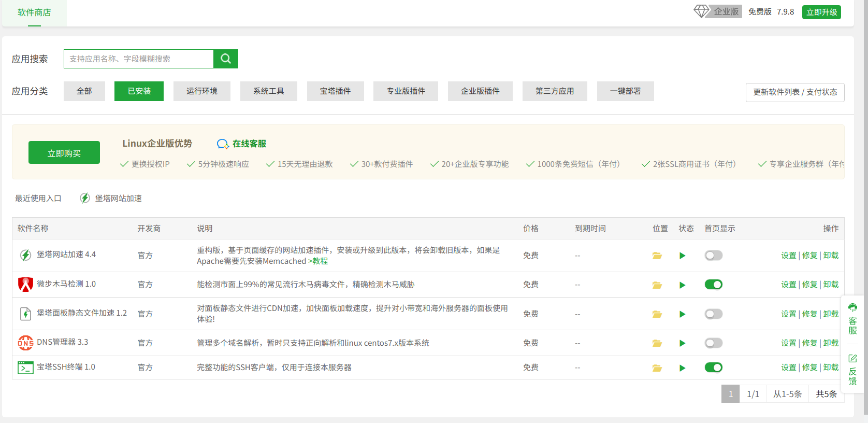This screenshot has width=868, height=423.
Task: Toggle homepage display for 堡塔面板静态文件加速 1.2
Action: pyautogui.click(x=713, y=314)
